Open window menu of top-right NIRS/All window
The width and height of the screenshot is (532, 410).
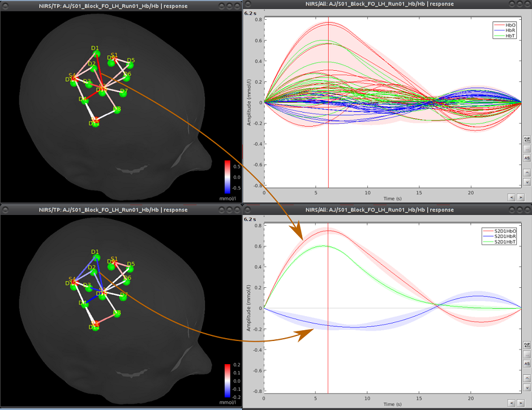(248, 4)
